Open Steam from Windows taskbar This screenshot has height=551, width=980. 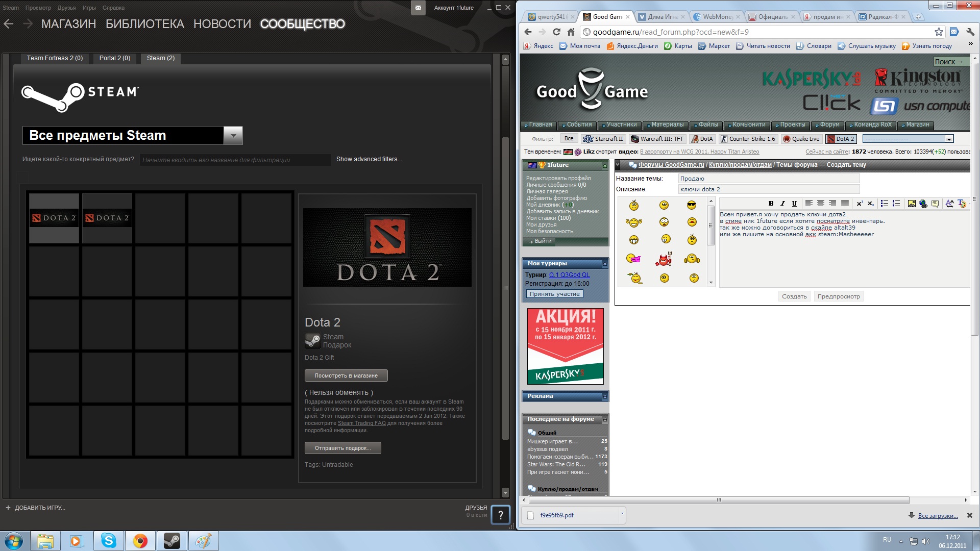[171, 541]
